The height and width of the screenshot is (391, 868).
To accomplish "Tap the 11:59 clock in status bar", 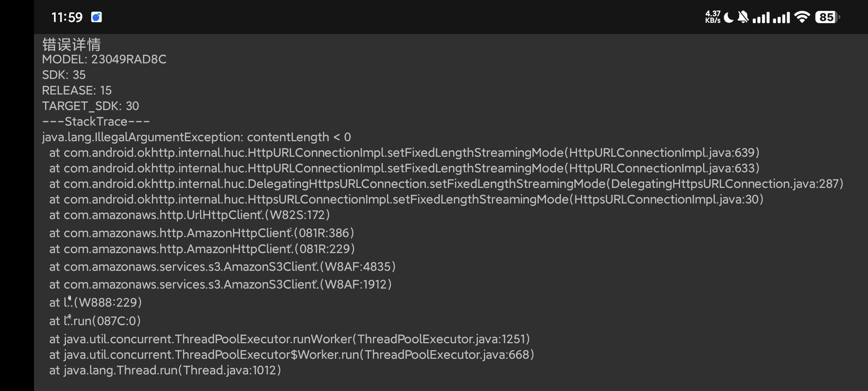I will (67, 17).
